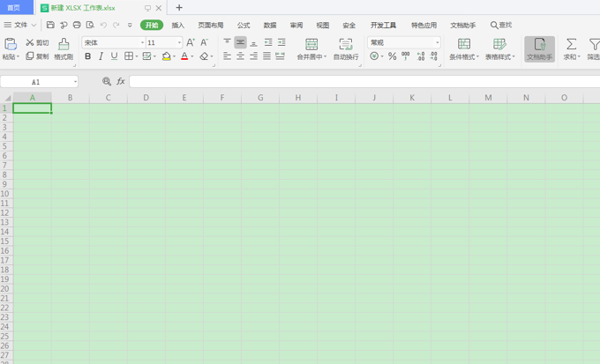Switch to the Insert (插入) tab
Image resolution: width=600 pixels, height=364 pixels.
tap(178, 26)
